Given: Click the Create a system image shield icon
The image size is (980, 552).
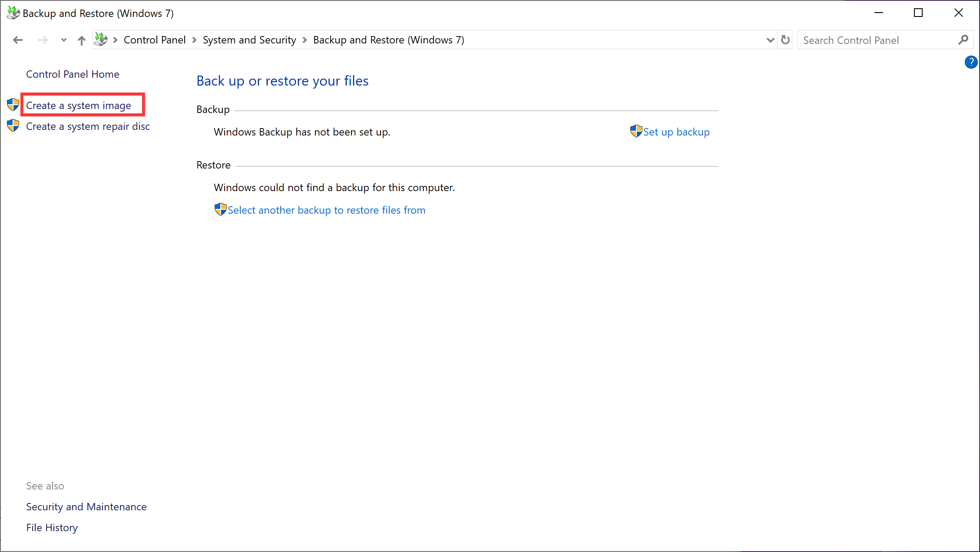Looking at the screenshot, I should coord(13,105).
